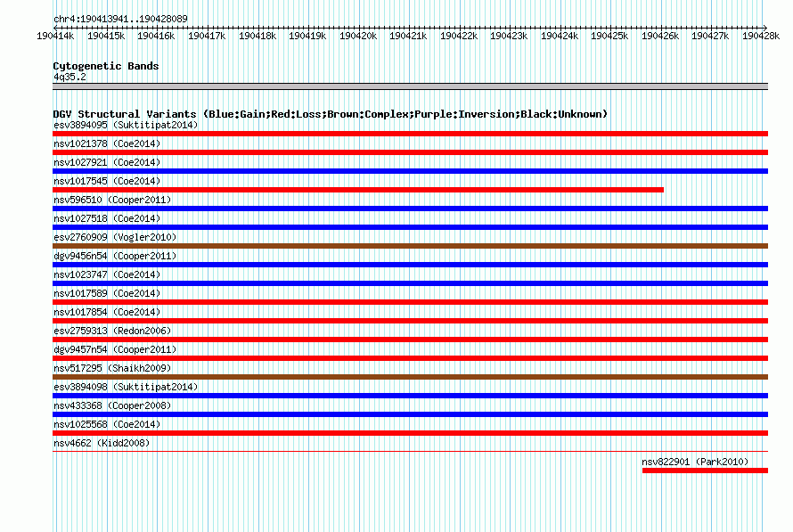
Task: Select blue bar under nsv596510
Action: (410, 209)
